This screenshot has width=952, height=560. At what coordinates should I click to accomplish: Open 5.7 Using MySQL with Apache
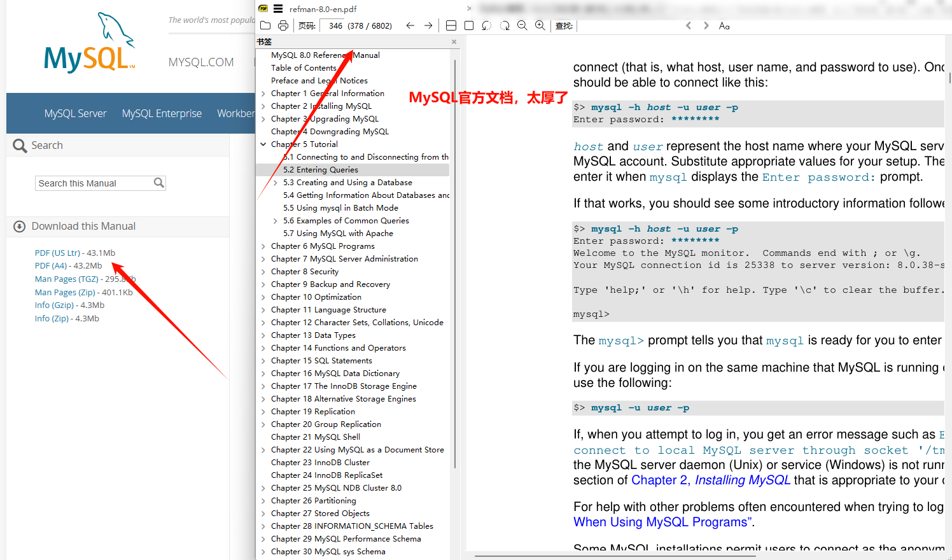click(x=338, y=234)
